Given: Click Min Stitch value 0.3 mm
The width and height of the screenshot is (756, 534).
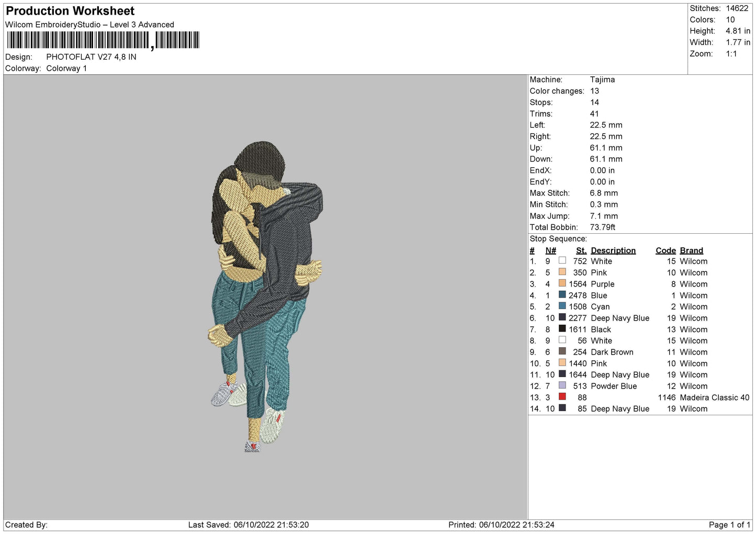Looking at the screenshot, I should (x=604, y=204).
